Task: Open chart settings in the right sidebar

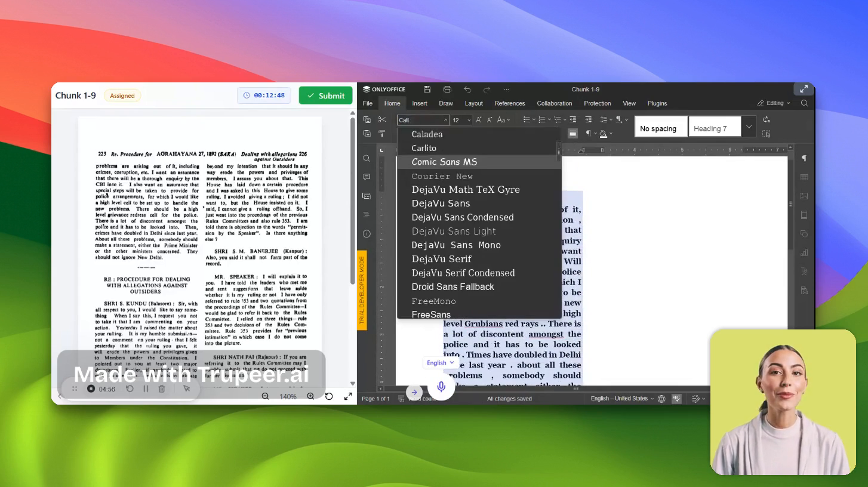Action: (x=804, y=252)
